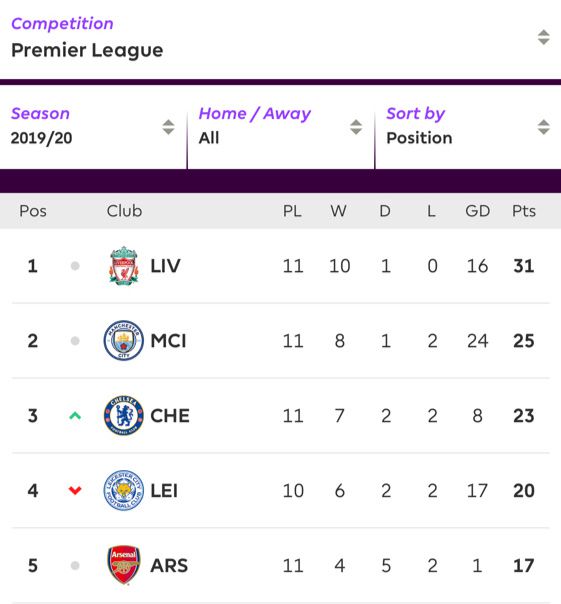Select the ARS table row

(x=280, y=565)
